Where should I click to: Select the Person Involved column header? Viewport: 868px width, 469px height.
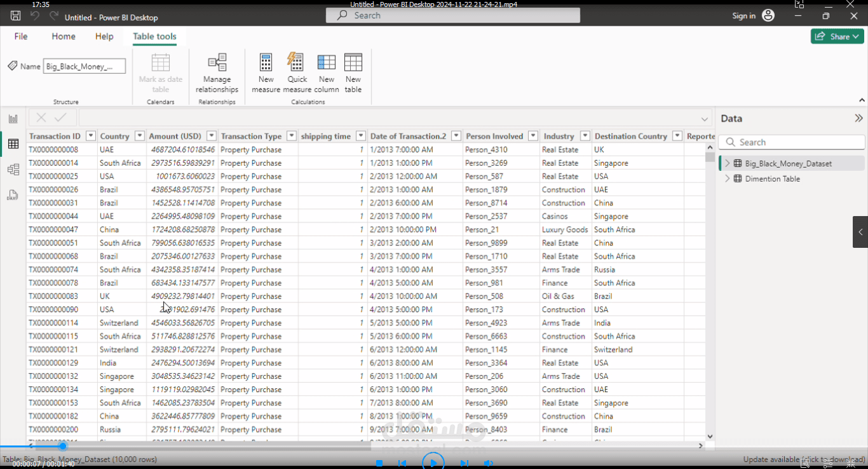click(494, 136)
